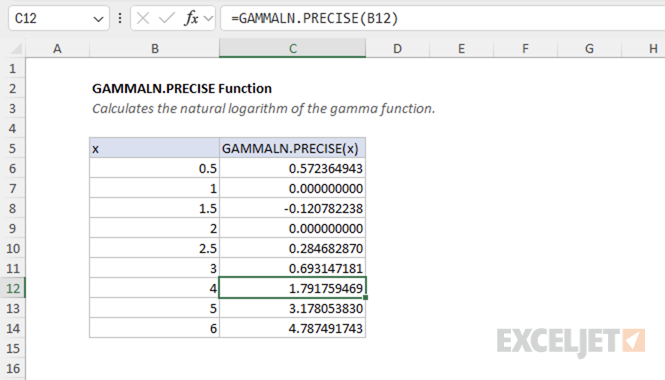This screenshot has width=665, height=380.
Task: Select the cell containing 0.572364943
Action: (x=293, y=168)
